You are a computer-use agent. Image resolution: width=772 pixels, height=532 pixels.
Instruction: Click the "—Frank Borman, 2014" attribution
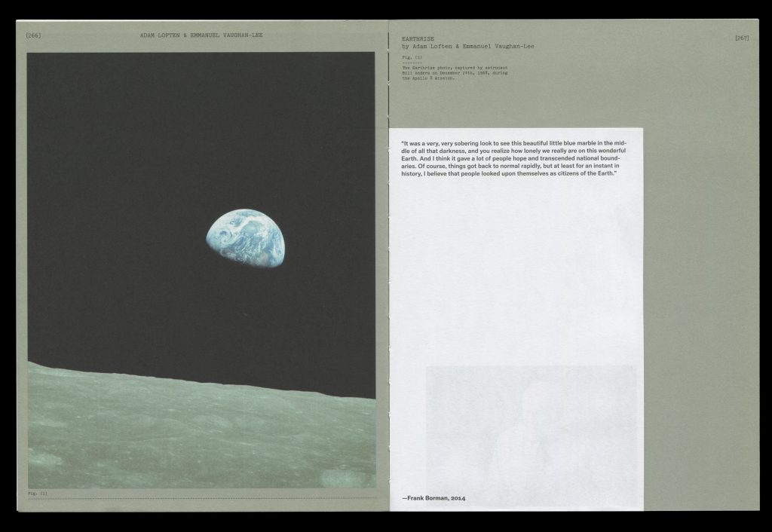[x=433, y=498]
